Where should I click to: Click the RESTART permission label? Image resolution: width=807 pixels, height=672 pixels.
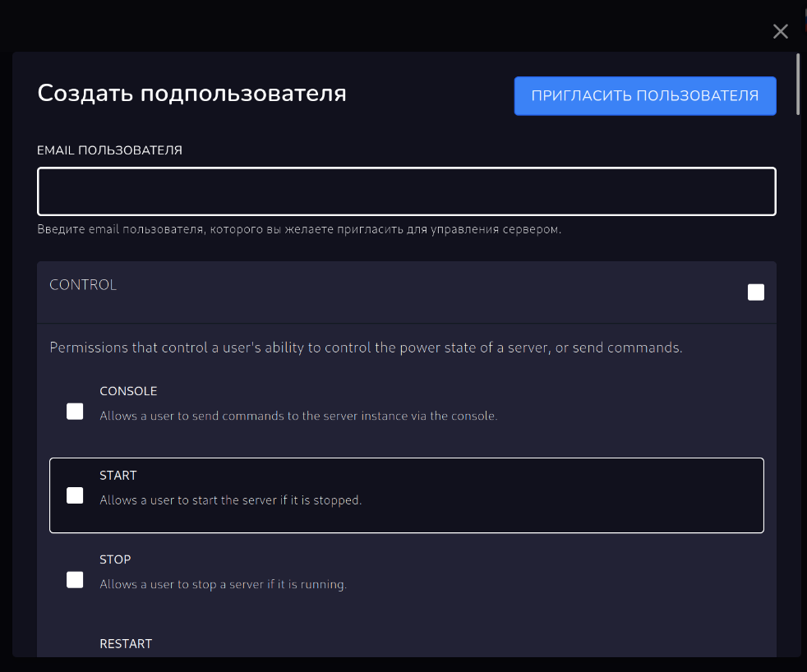pyautogui.click(x=126, y=643)
